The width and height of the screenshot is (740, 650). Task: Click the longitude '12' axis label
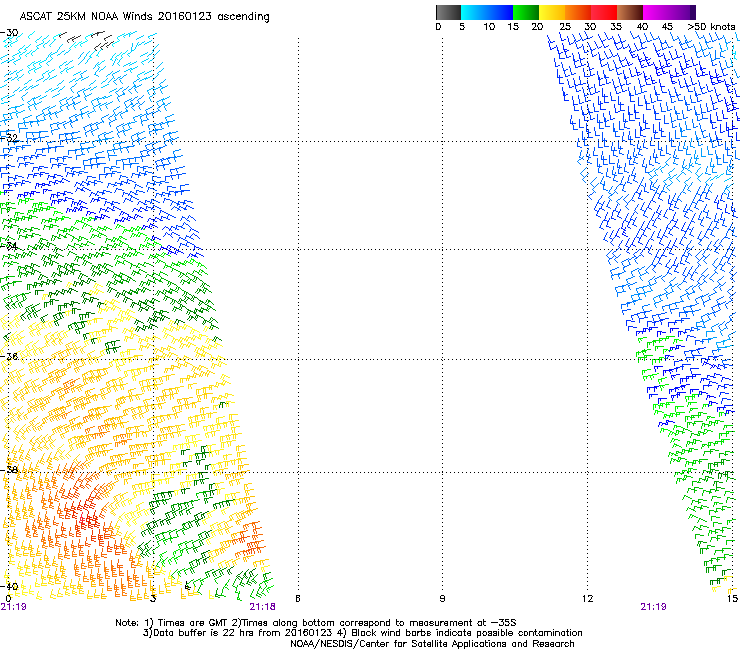(x=587, y=599)
